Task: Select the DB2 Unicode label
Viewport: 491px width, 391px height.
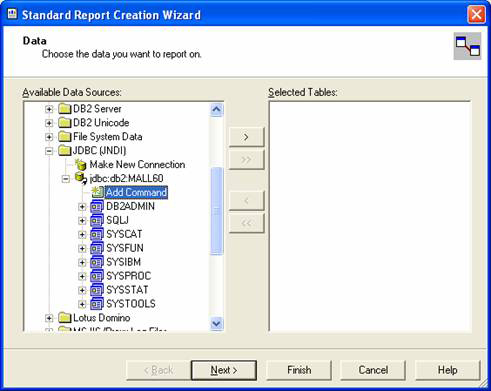Action: pyautogui.click(x=101, y=123)
